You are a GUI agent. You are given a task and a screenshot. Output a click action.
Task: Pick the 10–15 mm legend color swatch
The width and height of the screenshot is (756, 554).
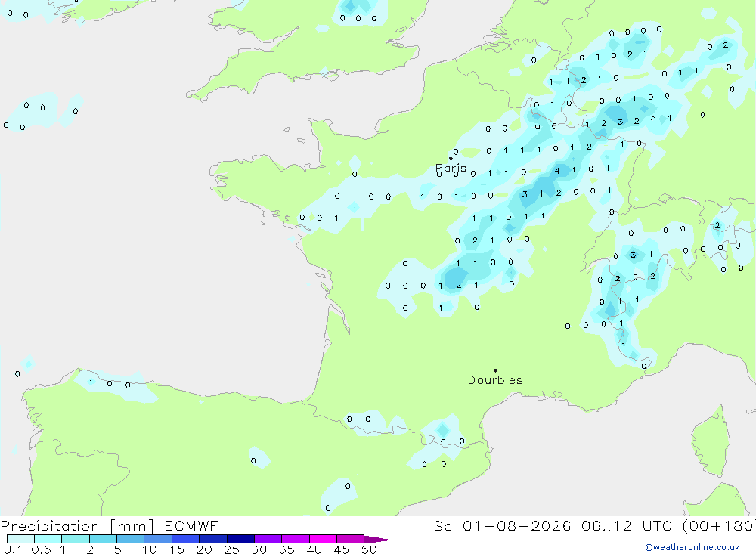pos(158,539)
